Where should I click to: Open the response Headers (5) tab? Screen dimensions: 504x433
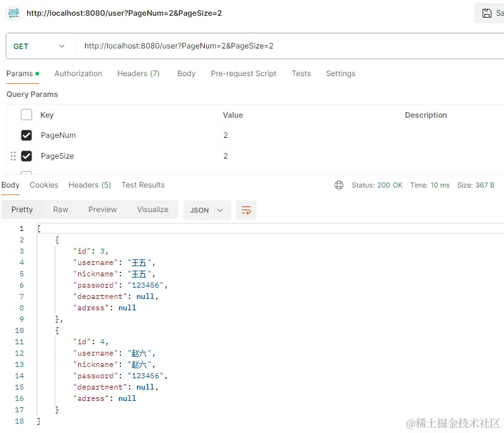coord(89,185)
